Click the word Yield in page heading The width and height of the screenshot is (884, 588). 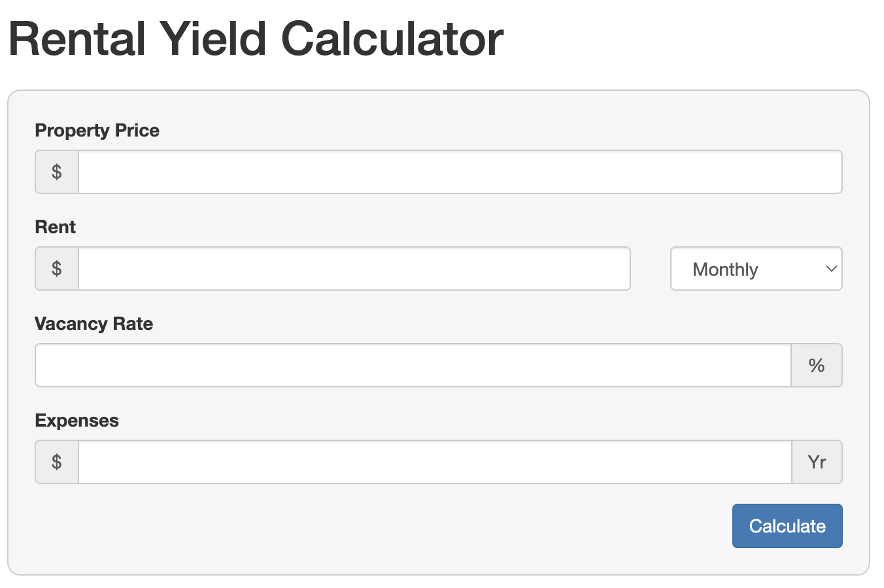pos(213,39)
